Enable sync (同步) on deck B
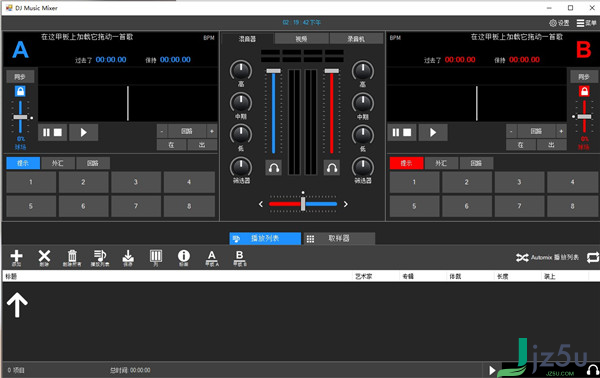 tap(584, 77)
